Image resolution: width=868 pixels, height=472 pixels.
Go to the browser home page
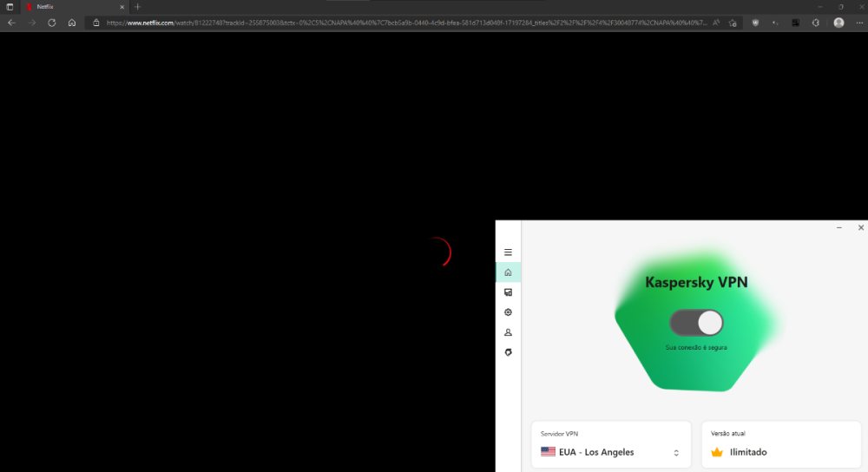(72, 23)
